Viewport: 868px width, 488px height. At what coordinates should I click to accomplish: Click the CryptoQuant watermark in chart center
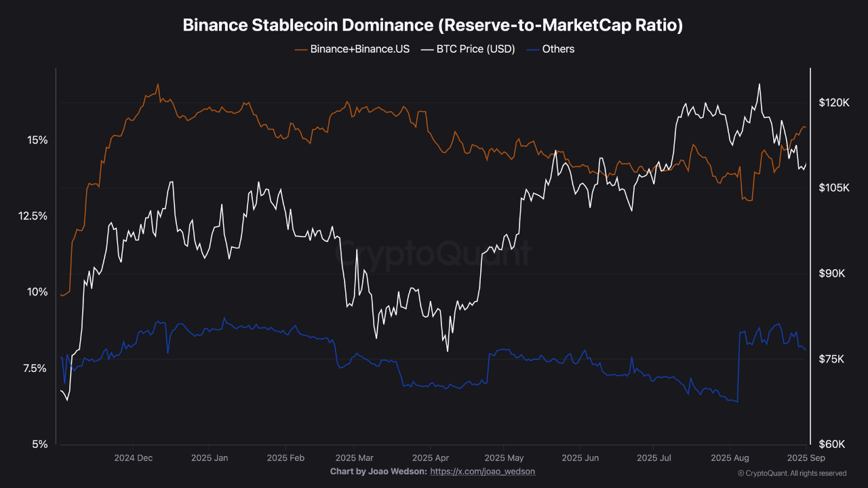click(x=434, y=253)
